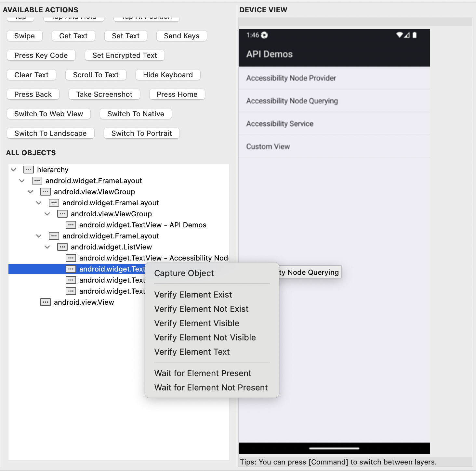Collapse the android.widget.ListView node
This screenshot has width=476, height=471.
[x=47, y=247]
